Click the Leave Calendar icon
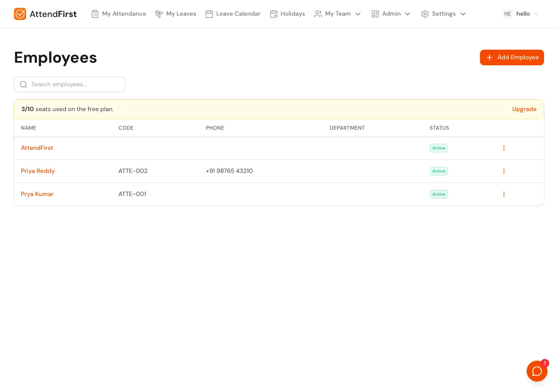This screenshot has width=558, height=392. [x=209, y=14]
